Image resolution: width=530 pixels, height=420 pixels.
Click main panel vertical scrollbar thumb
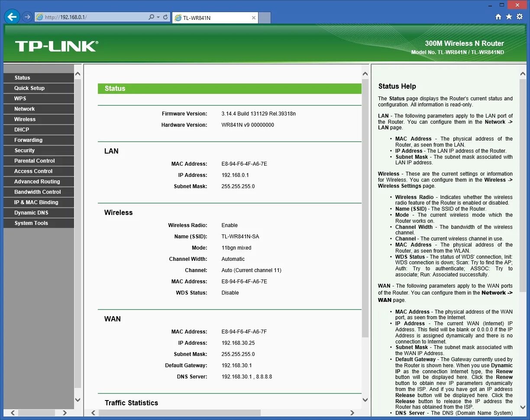pos(365,208)
